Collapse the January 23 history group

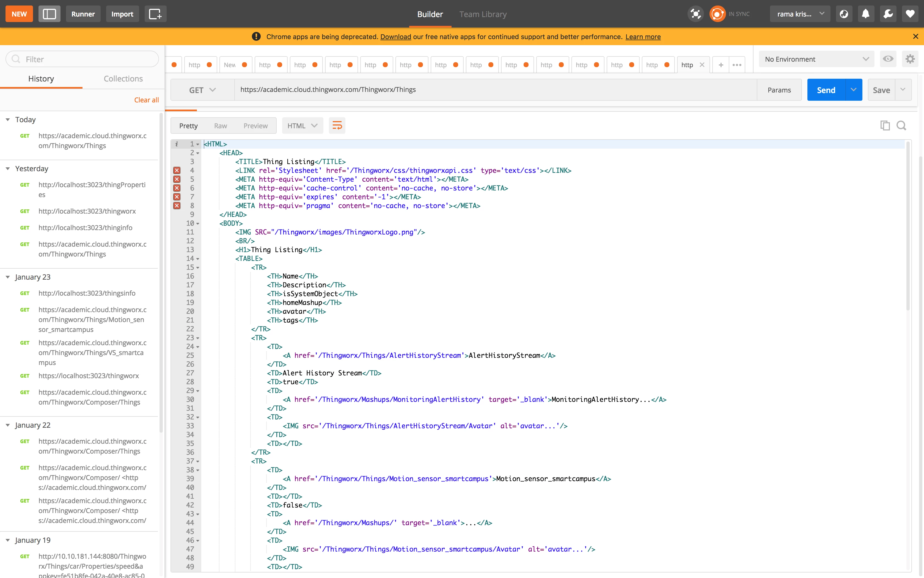tap(8, 277)
